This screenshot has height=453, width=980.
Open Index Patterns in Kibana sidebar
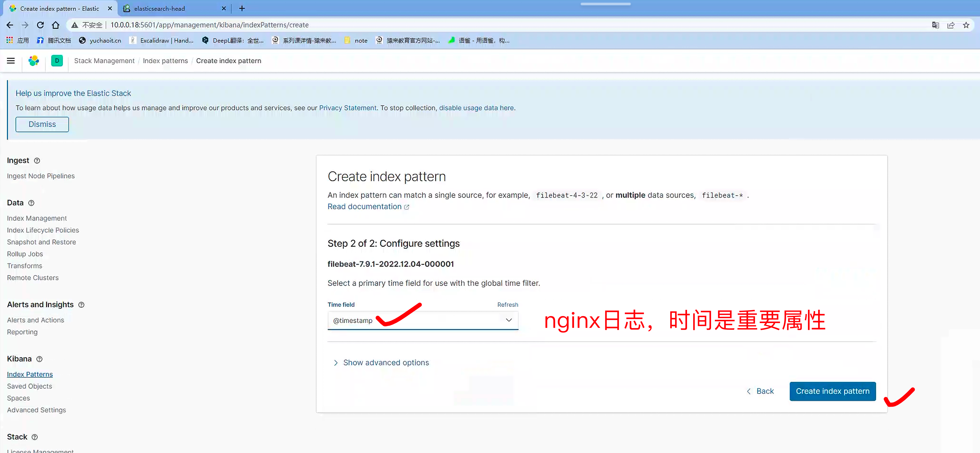click(30, 374)
